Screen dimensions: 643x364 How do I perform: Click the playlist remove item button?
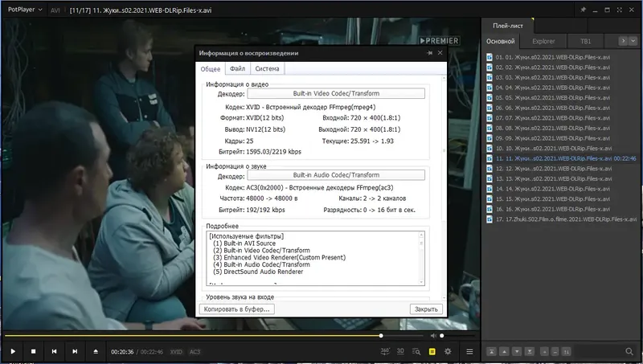[x=555, y=351]
